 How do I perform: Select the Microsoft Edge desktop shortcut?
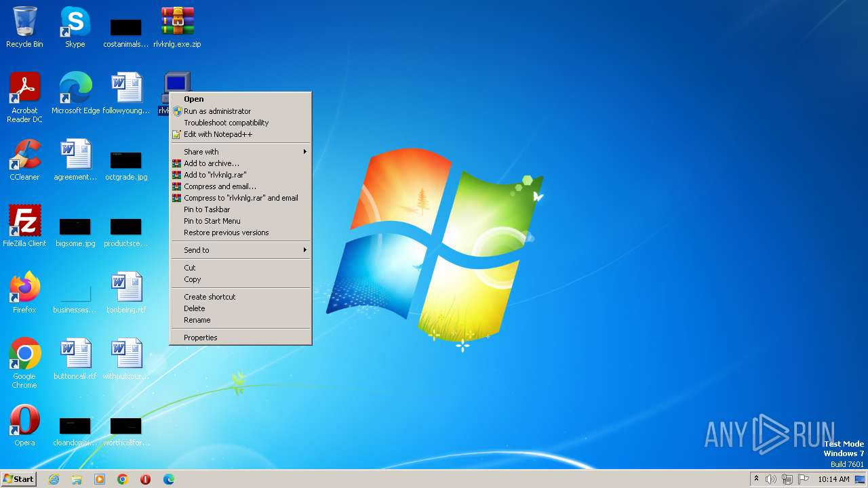[75, 94]
